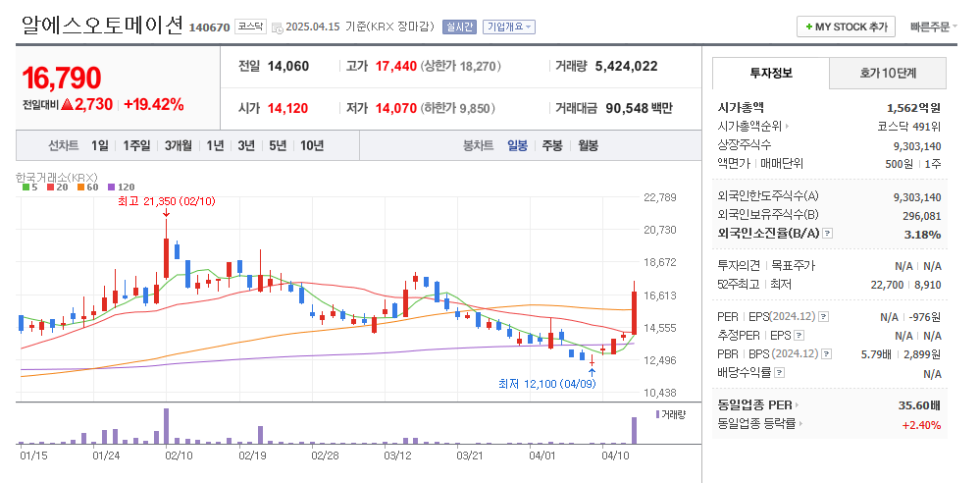Viewport: 980px width, 483px height.
Task: Click the red up triangle beside 2,730
Action: coord(67,104)
